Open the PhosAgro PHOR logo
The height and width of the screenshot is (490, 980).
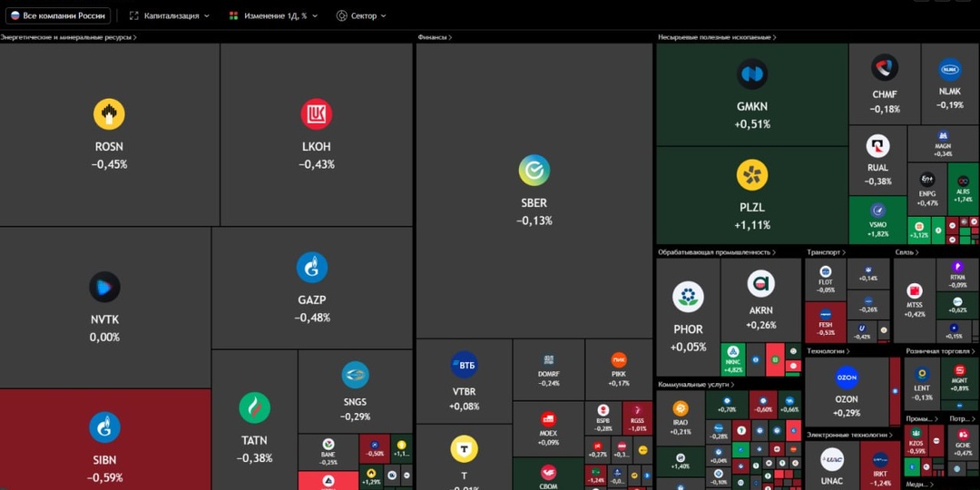688,297
